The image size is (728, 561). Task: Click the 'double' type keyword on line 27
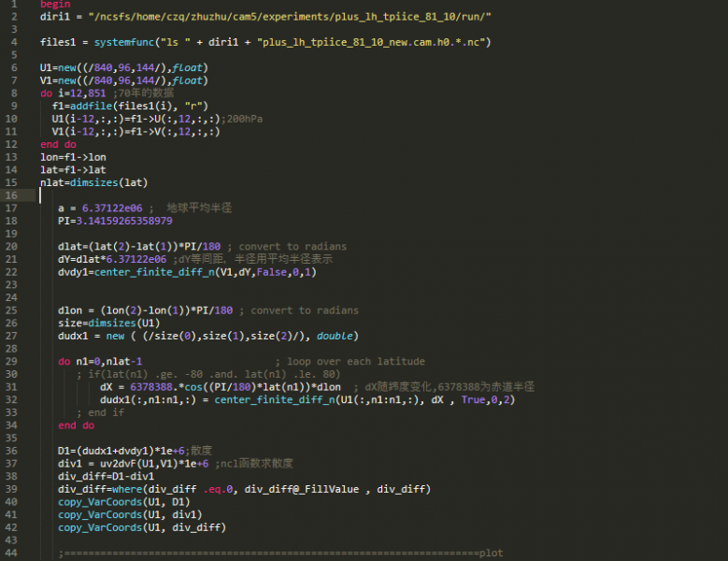tap(335, 336)
